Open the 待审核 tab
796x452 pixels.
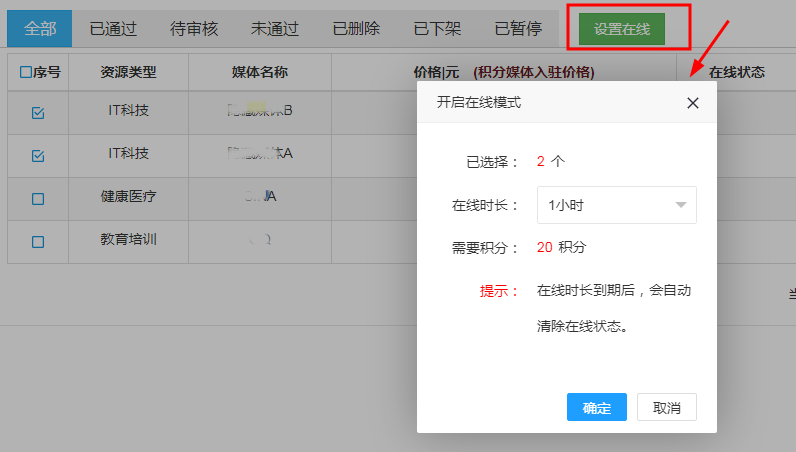pos(194,28)
